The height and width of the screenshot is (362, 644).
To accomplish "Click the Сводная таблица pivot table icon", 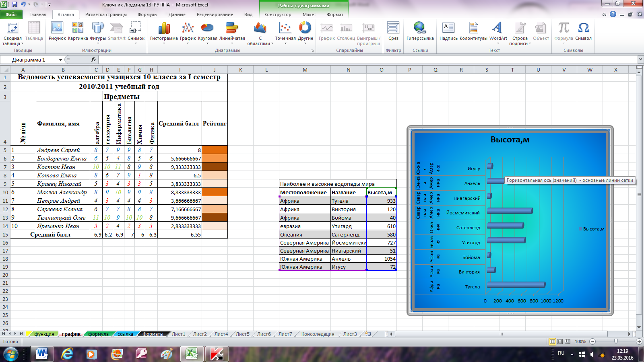I will point(12,32).
